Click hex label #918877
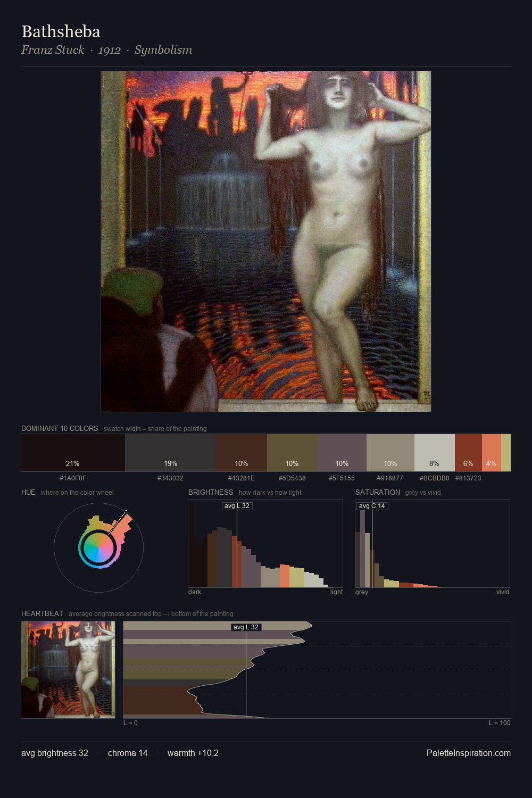This screenshot has height=798, width=532. 390,478
